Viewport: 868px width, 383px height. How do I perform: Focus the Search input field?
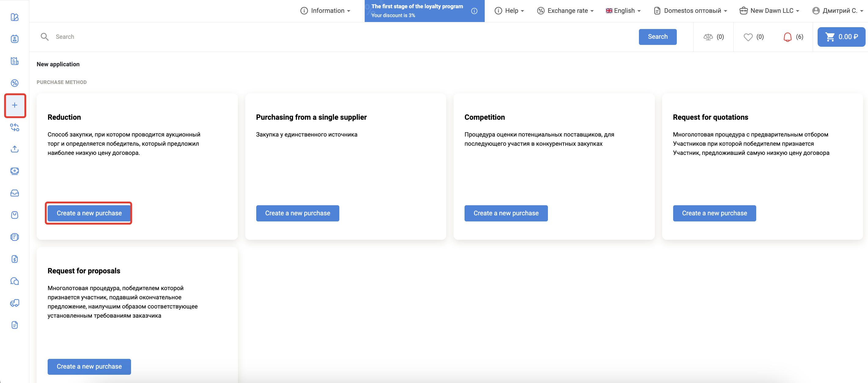337,37
